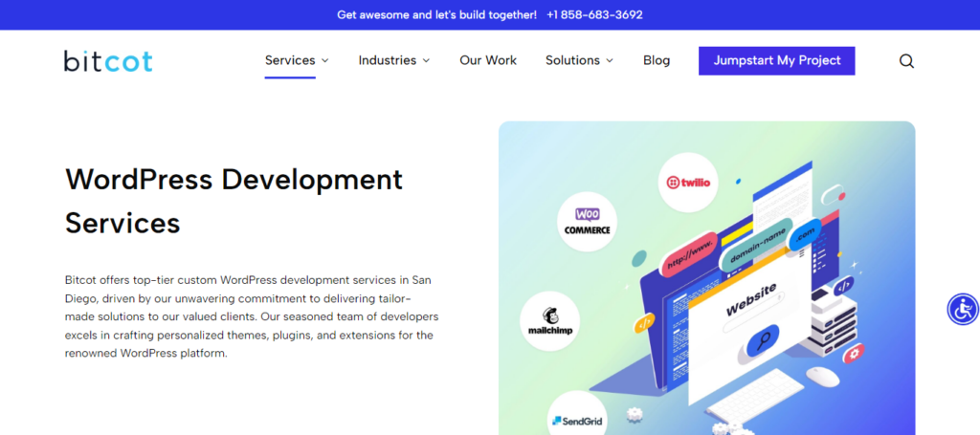Screen dimensions: 980x435
Task: Click the computer mouse in illustration
Action: pyautogui.click(x=821, y=376)
